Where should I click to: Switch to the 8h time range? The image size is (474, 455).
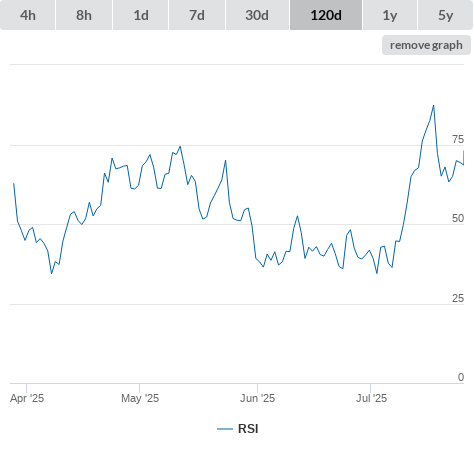click(x=84, y=15)
